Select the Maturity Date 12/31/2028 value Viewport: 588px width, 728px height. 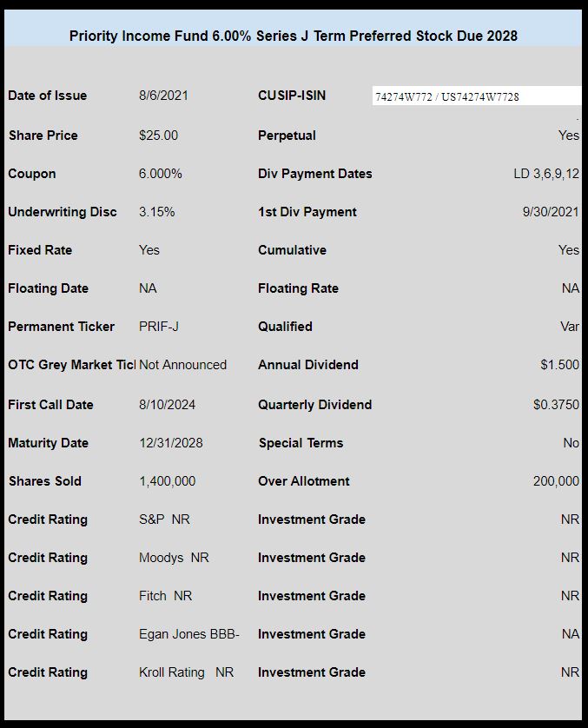pyautogui.click(x=171, y=443)
